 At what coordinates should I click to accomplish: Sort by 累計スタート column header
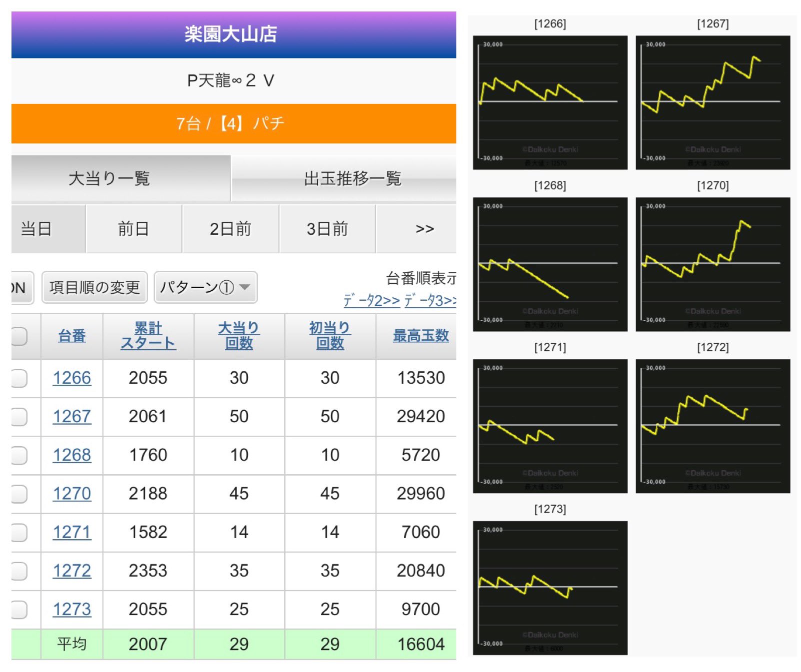148,336
